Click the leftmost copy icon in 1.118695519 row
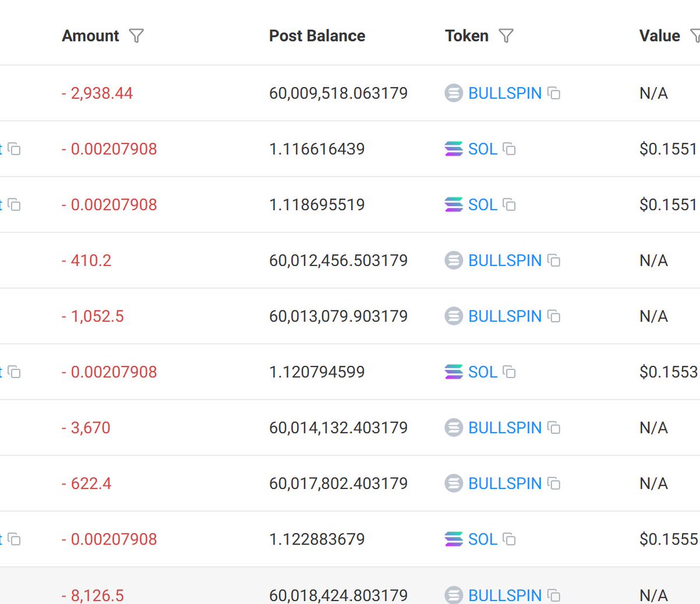Screen dimensions: 700x604 pos(15,205)
